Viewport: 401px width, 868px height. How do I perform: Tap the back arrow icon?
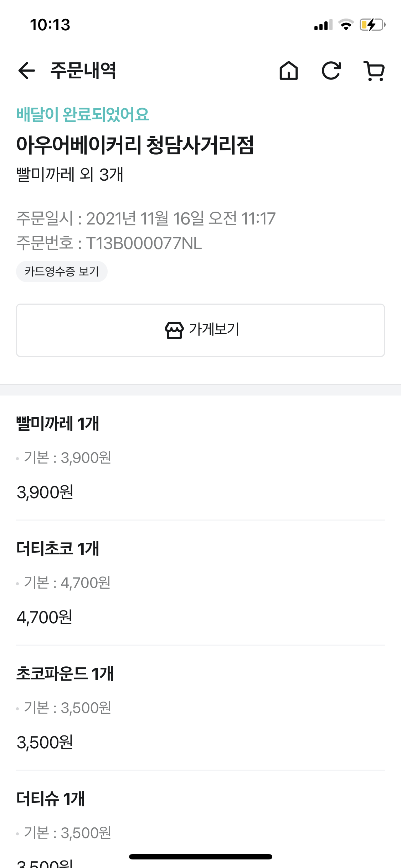pyautogui.click(x=27, y=70)
